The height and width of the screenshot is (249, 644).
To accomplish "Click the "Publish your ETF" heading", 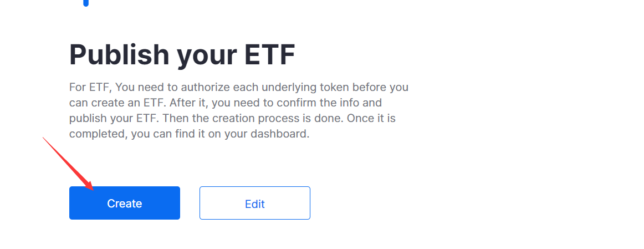I will [x=182, y=54].
